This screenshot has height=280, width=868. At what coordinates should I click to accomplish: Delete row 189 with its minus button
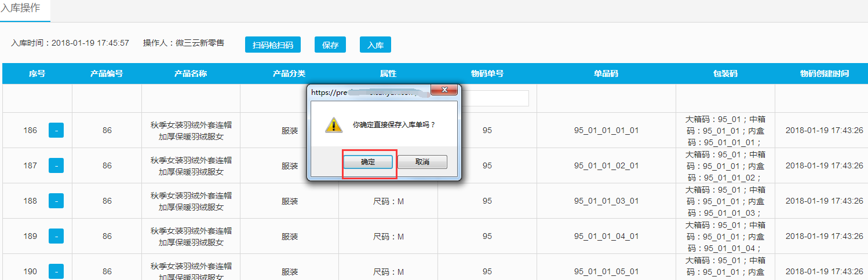56,236
